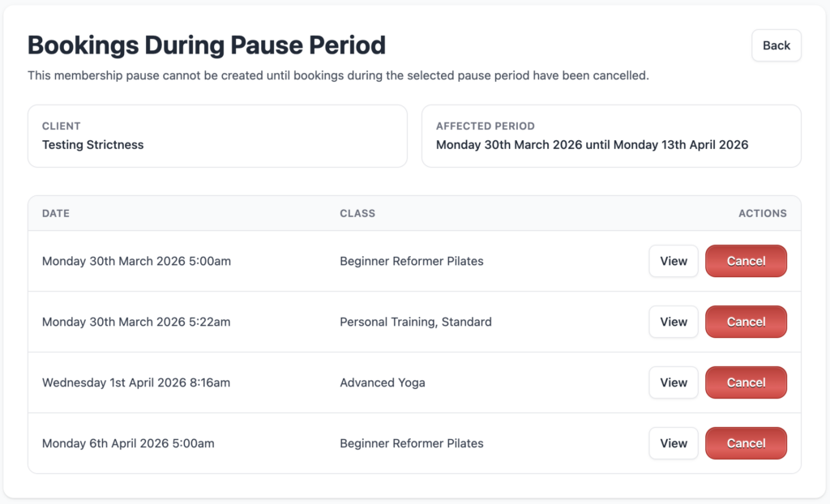Screen dimensions: 830x504
Task: View the Advanced Yoga booking
Action: pyautogui.click(x=673, y=382)
